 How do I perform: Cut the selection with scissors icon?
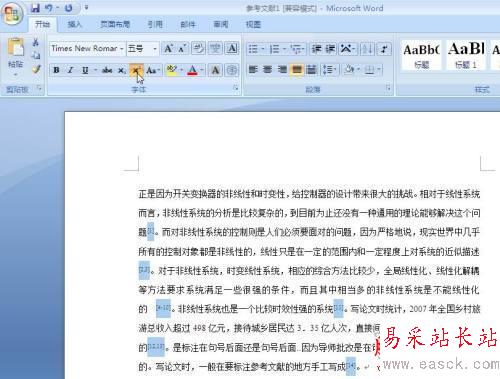pyautogui.click(x=36, y=42)
